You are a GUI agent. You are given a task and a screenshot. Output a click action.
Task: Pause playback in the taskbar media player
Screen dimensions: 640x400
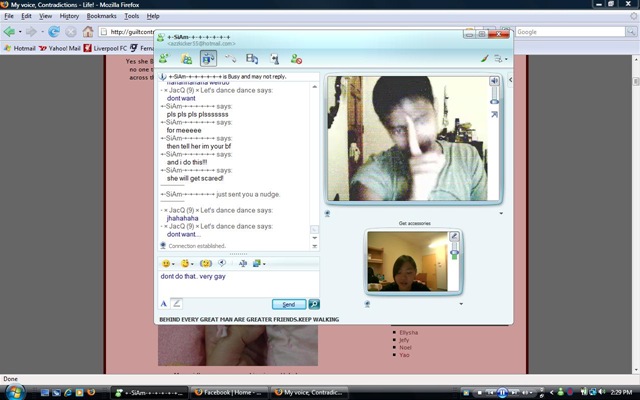[x=502, y=392]
